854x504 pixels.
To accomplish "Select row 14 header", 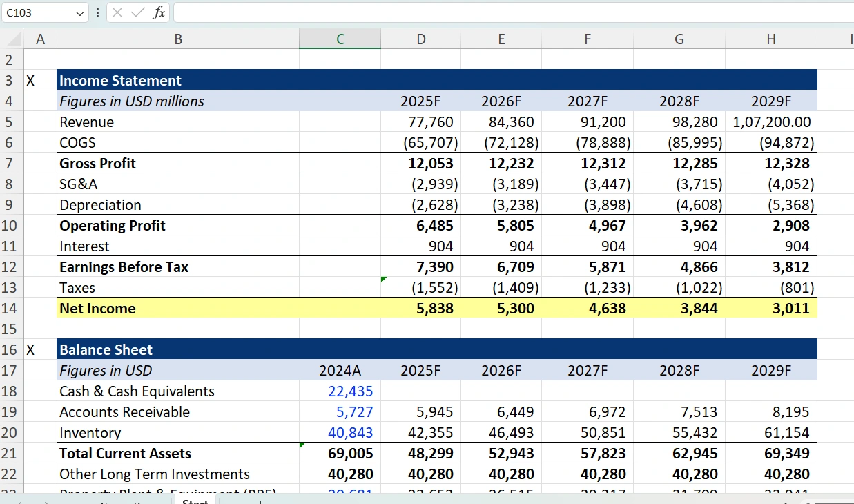I will 12,309.
